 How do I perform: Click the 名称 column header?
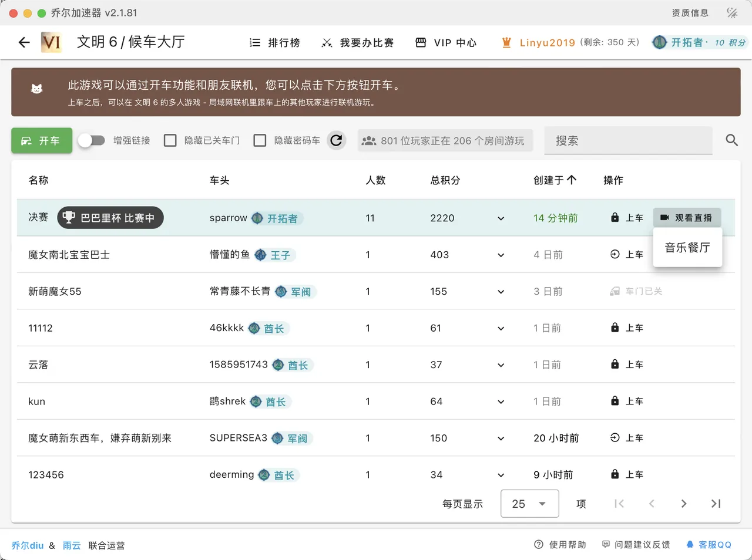pyautogui.click(x=38, y=180)
